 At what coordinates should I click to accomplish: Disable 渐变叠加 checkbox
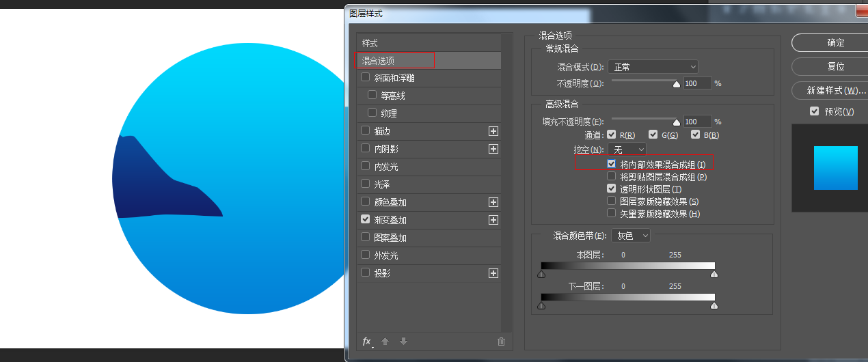[366, 219]
